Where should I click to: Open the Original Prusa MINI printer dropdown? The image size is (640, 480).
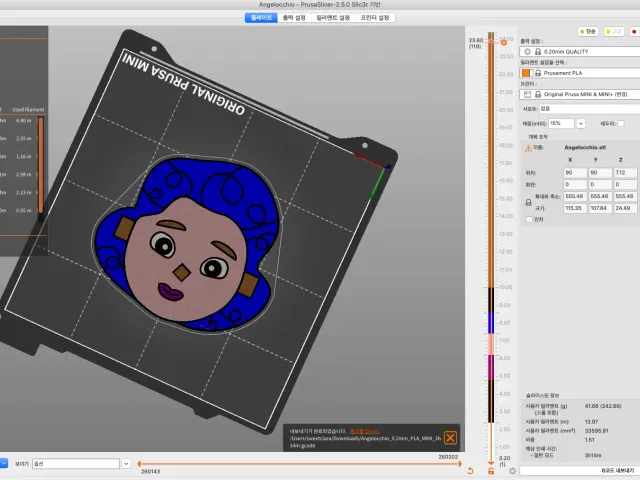580,94
